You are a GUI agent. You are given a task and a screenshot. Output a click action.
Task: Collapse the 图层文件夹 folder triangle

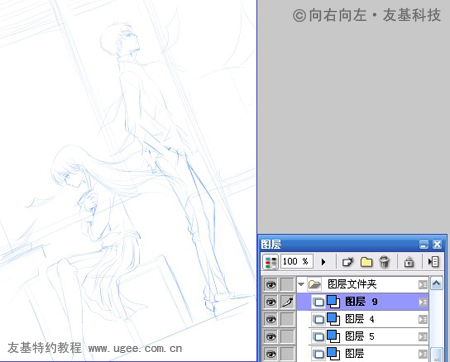pyautogui.click(x=301, y=284)
